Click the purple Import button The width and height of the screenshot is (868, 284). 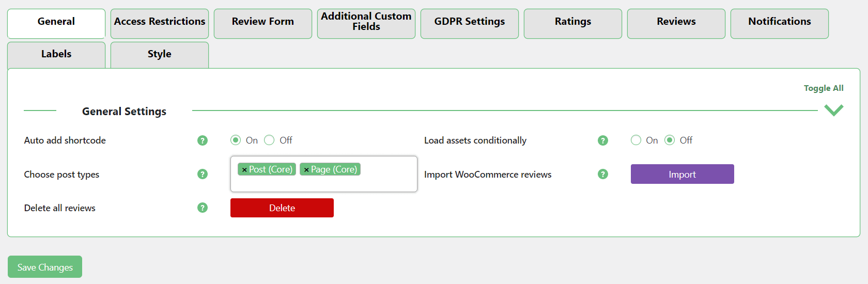(682, 175)
